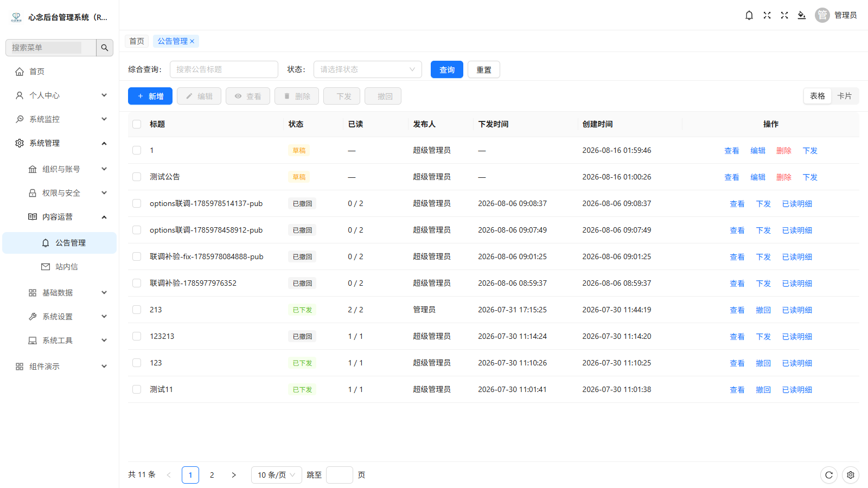The width and height of the screenshot is (868, 488).
Task: Expand 组织与账号 with its chevron
Action: (x=104, y=169)
